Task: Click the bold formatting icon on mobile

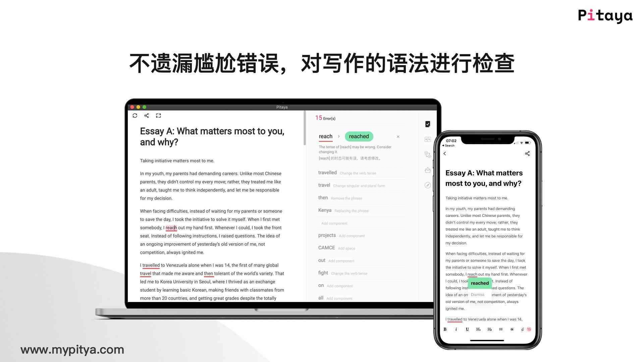Action: click(446, 329)
